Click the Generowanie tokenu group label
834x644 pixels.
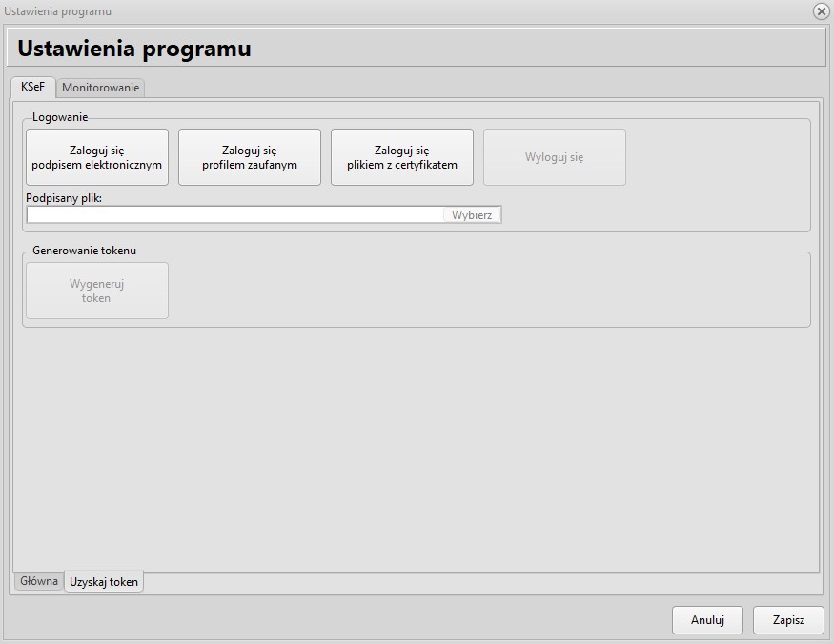pos(85,251)
